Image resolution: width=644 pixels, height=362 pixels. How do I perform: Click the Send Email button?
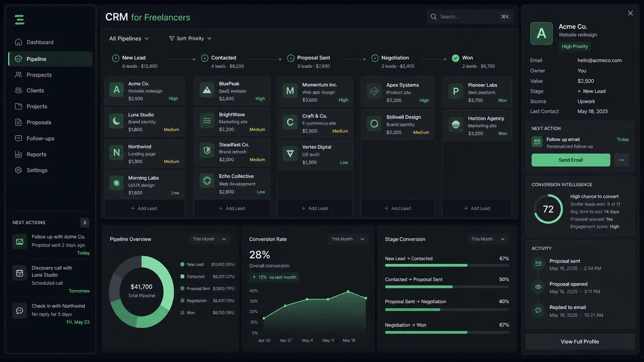tap(571, 160)
